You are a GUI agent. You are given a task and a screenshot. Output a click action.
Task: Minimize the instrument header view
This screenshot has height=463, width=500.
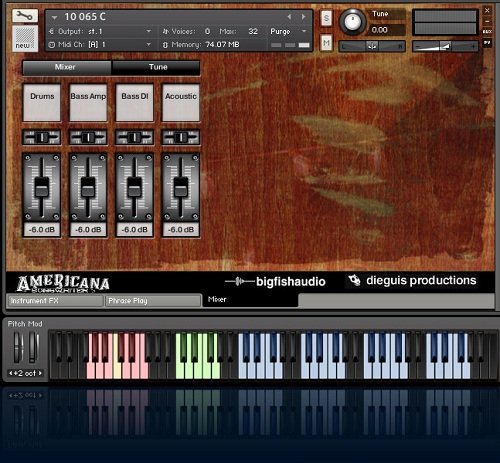coord(487,21)
